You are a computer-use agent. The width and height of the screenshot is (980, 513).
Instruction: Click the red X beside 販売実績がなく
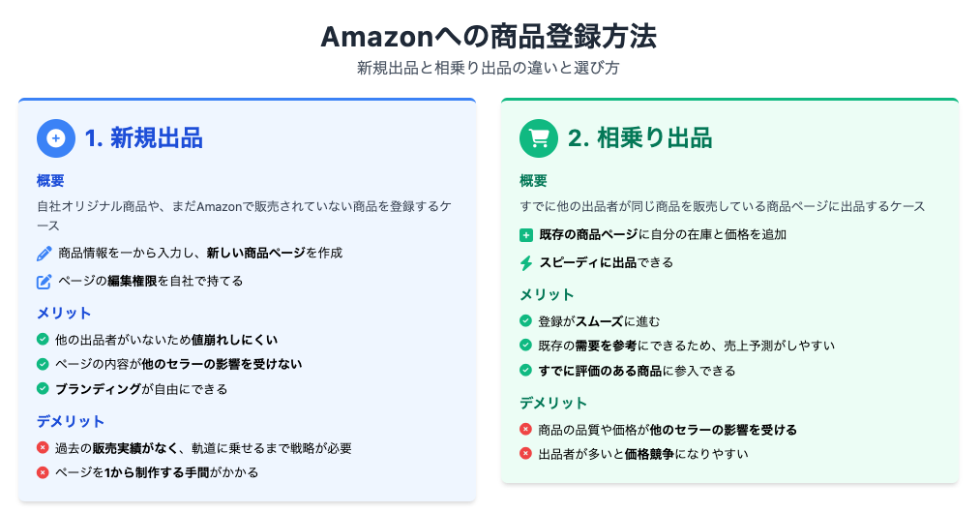pos(43,448)
